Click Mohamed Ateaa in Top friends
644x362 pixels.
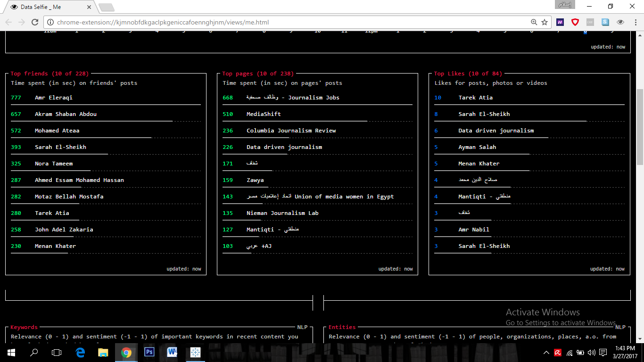point(57,131)
